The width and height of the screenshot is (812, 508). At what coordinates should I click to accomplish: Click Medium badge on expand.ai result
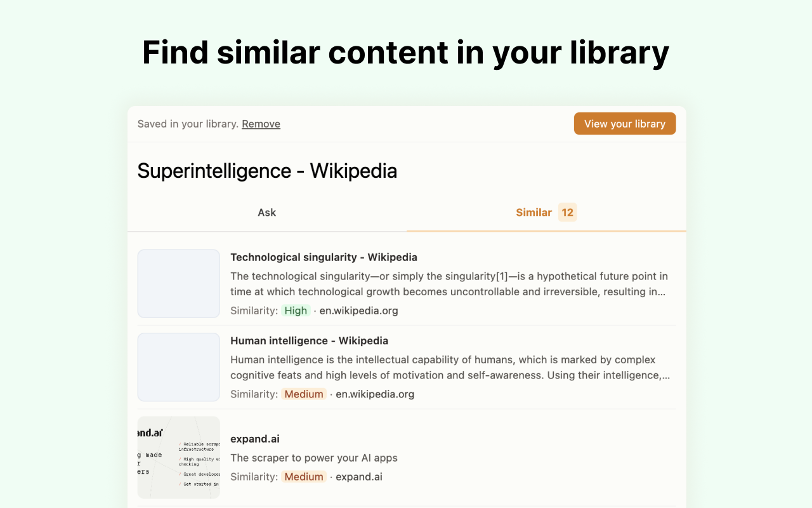pos(304,476)
